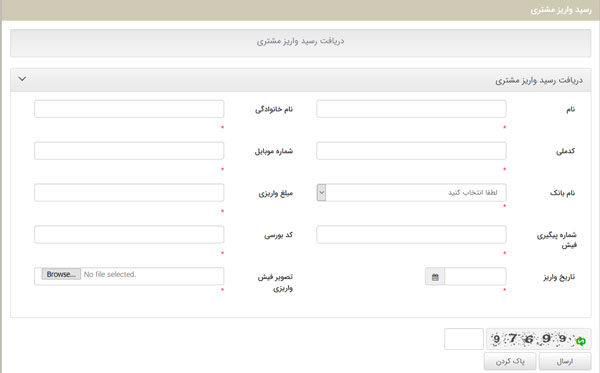Focus the کد بورسی input field

[129, 235]
